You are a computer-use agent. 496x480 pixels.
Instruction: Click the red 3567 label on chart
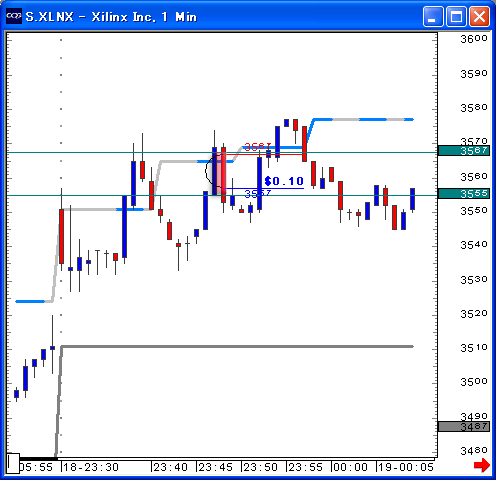click(x=258, y=146)
